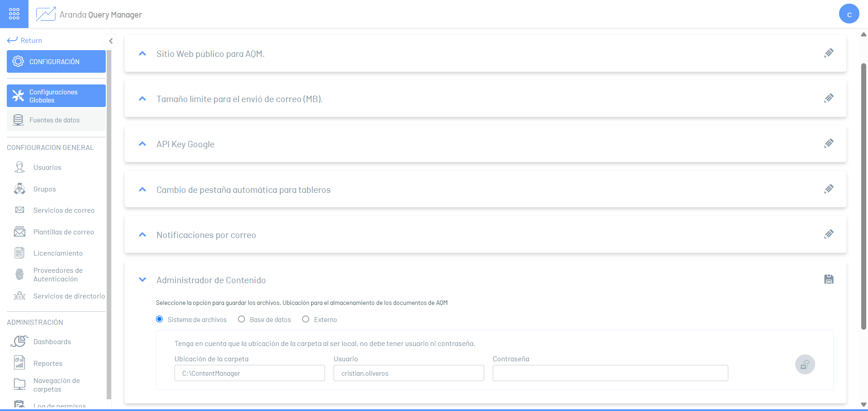The width and height of the screenshot is (868, 411).
Task: Edit Cambio de pestaña automática setting
Action: (829, 189)
